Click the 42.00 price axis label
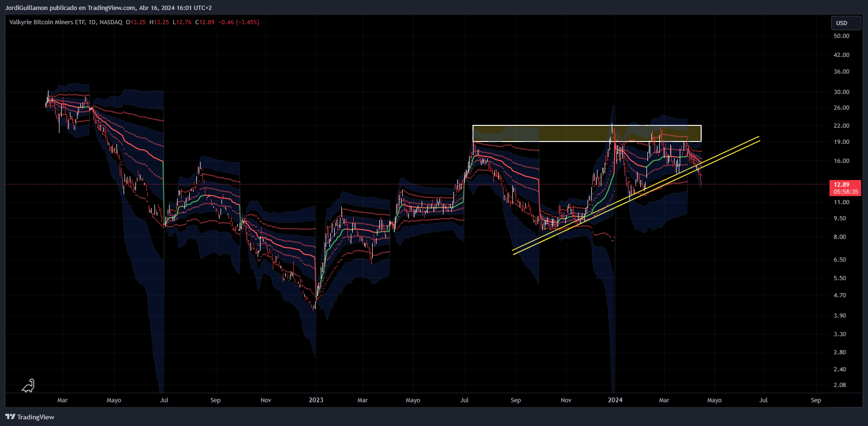Viewport: 868px width, 426px height. tap(841, 55)
